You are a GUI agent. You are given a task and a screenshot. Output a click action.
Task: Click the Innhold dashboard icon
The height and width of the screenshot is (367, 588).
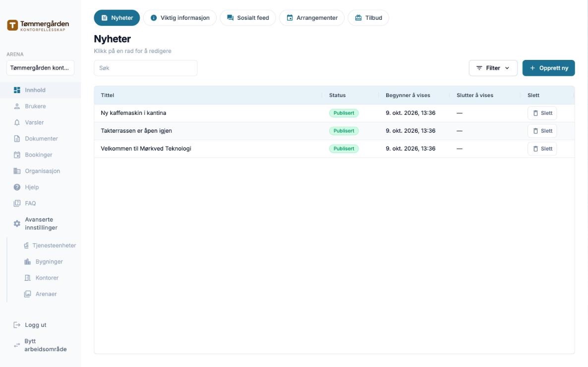(17, 90)
